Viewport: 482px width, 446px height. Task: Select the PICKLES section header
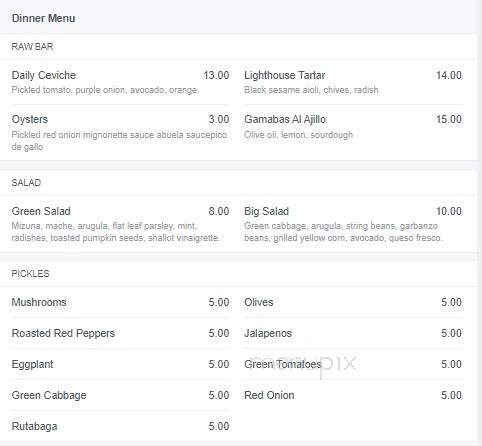[x=30, y=274]
